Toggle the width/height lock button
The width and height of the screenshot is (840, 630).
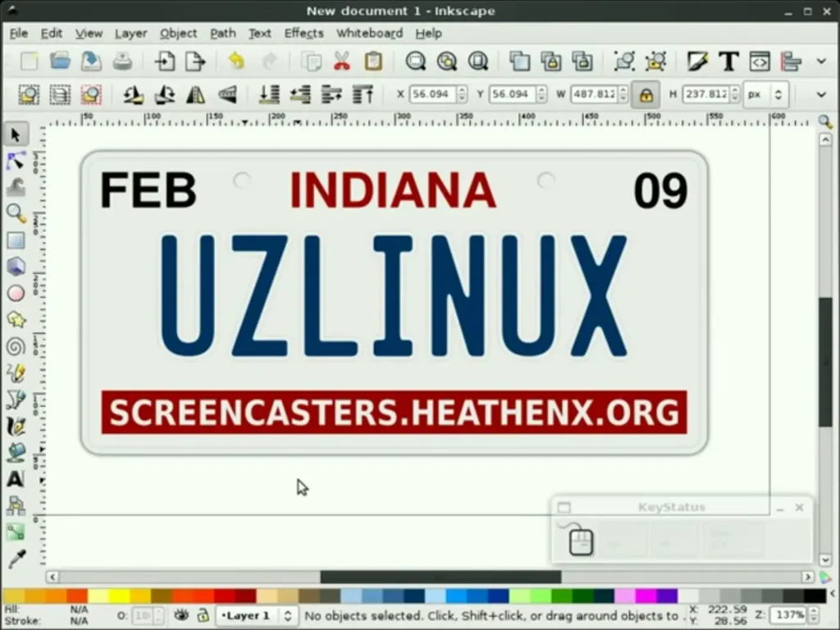tap(646, 95)
